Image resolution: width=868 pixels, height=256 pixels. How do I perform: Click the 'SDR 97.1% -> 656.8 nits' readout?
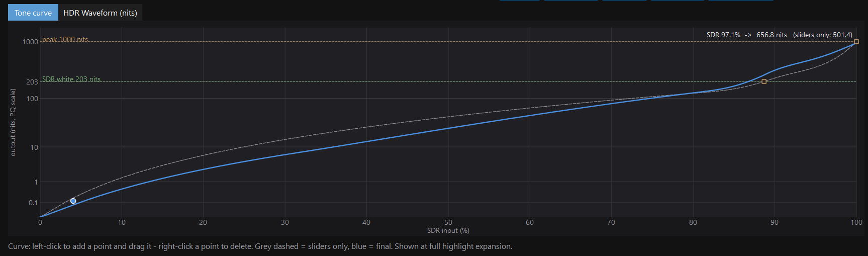(x=747, y=35)
